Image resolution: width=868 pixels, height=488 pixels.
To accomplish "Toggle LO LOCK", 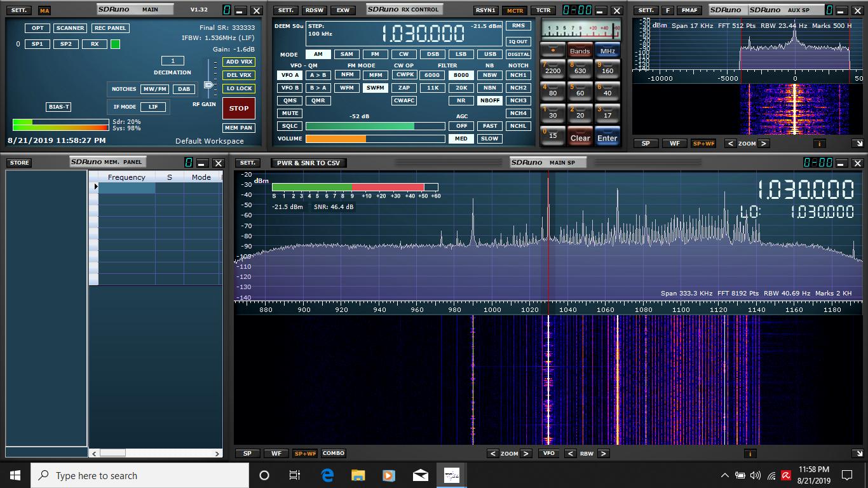I will click(x=239, y=88).
